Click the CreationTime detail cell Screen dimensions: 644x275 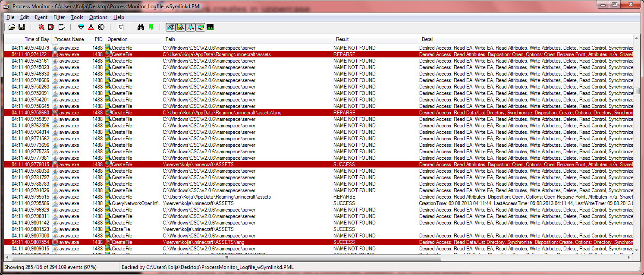526,203
